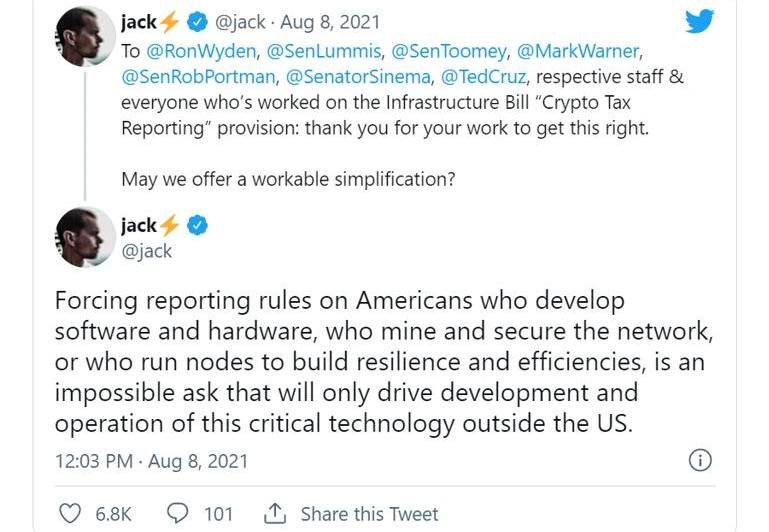Open jack's avatar in the lower tweet

[x=84, y=237]
